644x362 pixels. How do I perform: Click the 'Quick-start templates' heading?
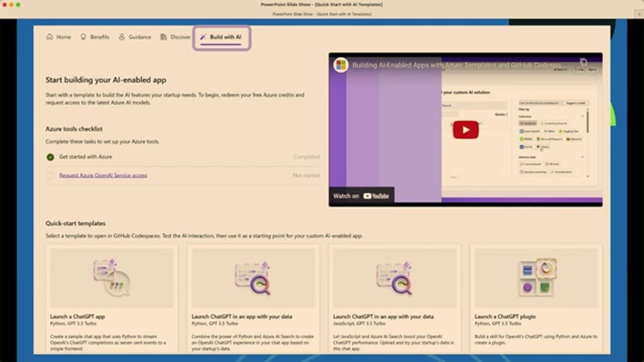[x=75, y=223]
